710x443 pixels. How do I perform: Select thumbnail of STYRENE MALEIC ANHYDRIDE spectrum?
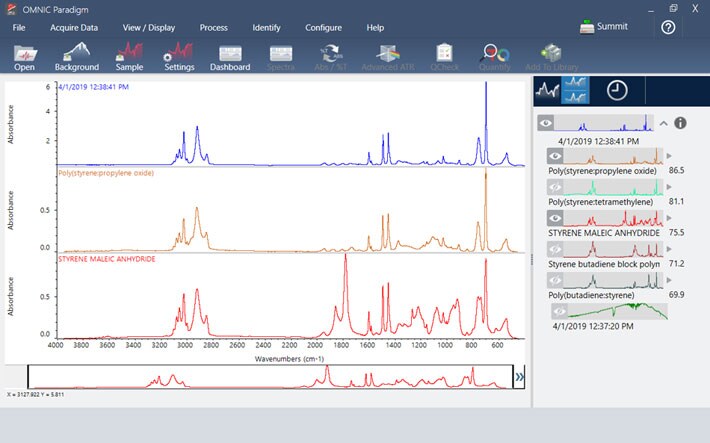pos(613,218)
